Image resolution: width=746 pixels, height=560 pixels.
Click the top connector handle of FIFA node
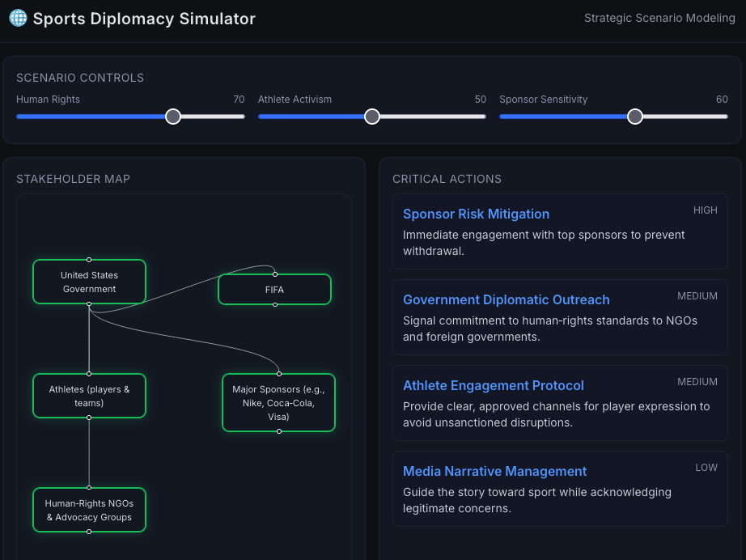point(275,274)
